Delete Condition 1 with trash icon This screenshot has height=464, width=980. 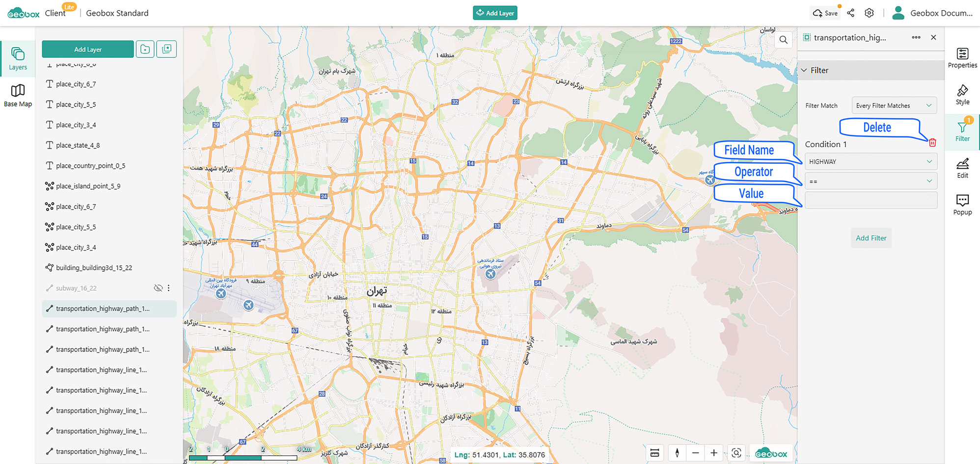[x=932, y=143]
